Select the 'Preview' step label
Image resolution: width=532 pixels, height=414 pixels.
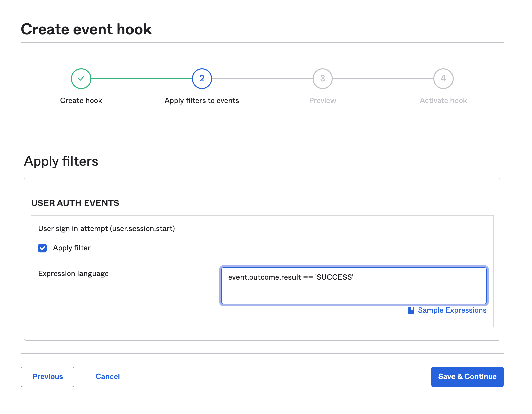pos(323,101)
